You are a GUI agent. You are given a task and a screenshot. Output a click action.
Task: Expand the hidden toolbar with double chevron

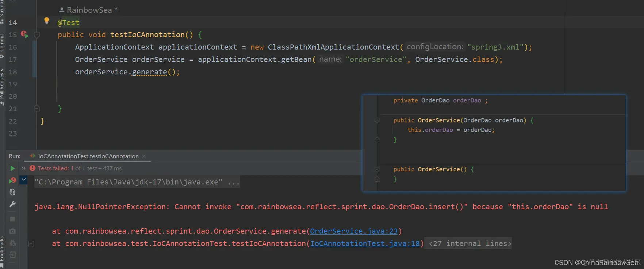point(24,168)
